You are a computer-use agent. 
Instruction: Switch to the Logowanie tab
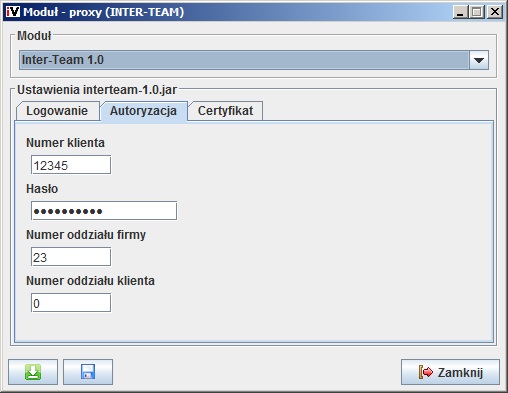(57, 111)
